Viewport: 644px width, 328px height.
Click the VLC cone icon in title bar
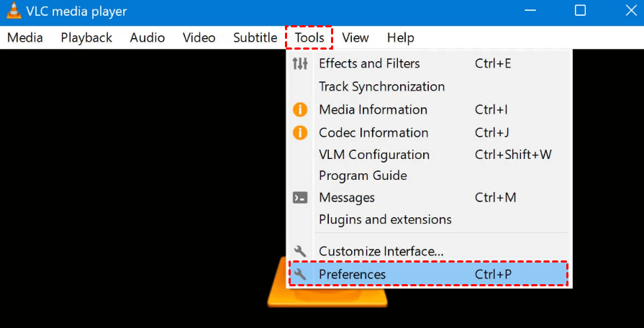pos(14,12)
